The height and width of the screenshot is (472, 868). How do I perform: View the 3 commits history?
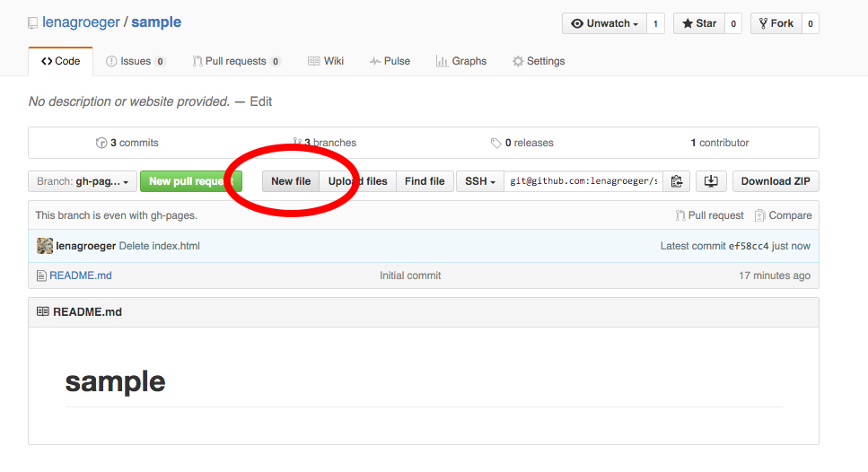click(x=127, y=143)
